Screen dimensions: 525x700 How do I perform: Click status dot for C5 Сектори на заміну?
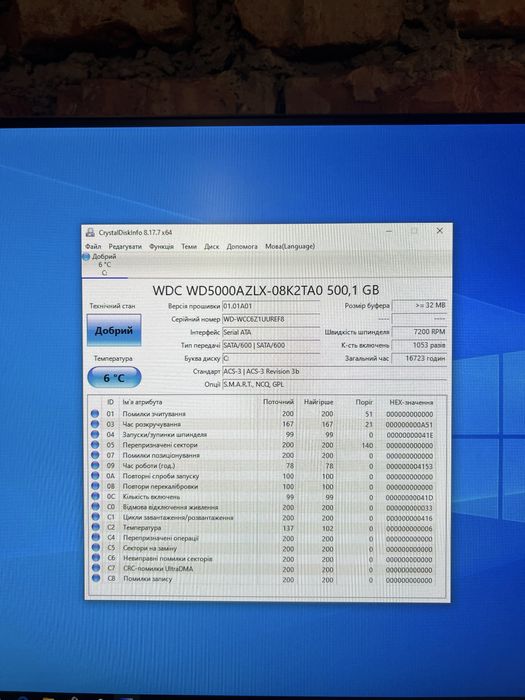[96, 548]
